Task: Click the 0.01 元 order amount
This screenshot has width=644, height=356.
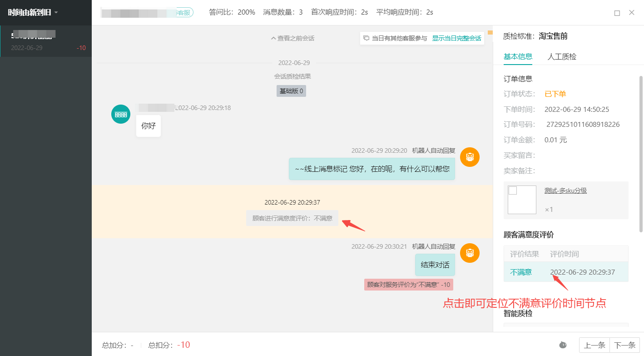Action: [556, 140]
